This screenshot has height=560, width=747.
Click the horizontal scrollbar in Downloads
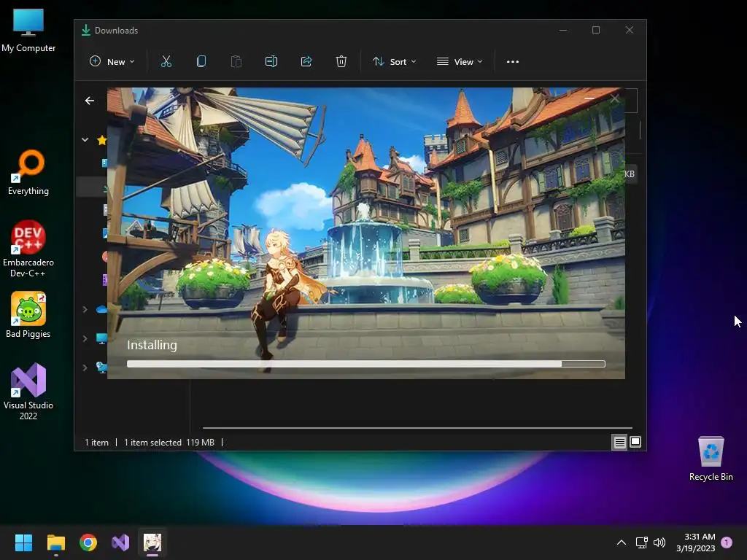[x=417, y=428]
